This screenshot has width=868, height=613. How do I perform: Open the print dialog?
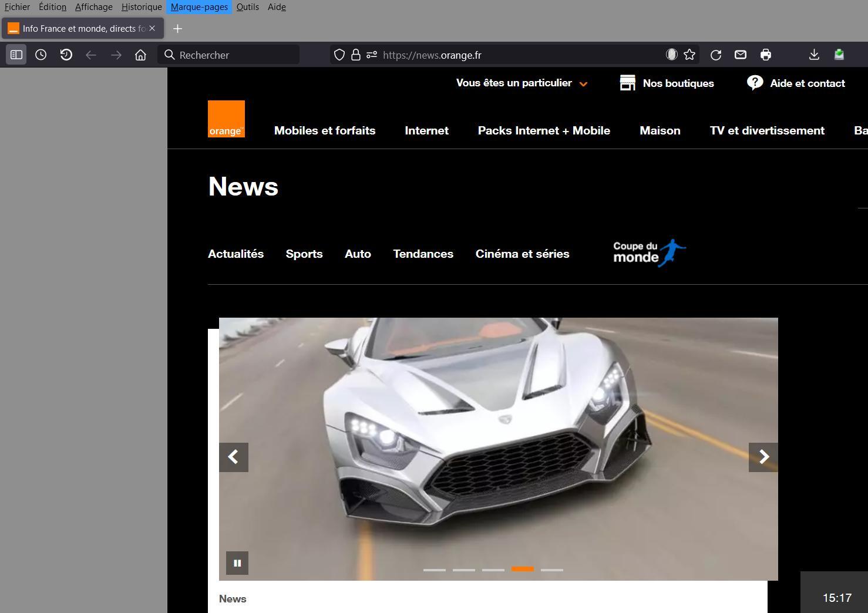pos(765,55)
